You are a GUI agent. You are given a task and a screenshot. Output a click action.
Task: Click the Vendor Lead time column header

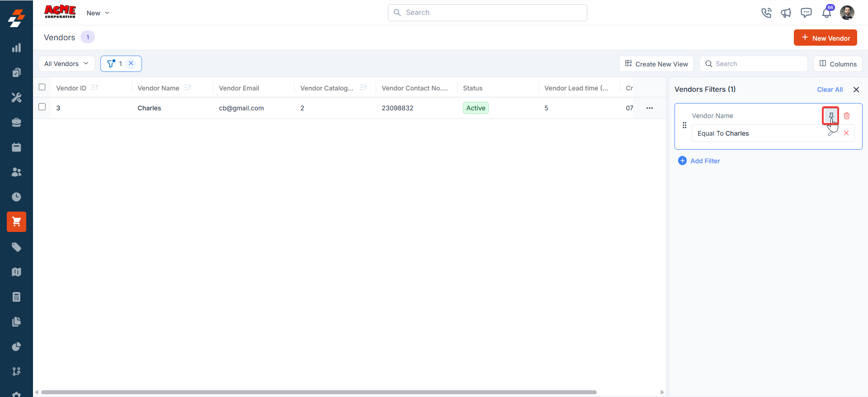click(576, 88)
